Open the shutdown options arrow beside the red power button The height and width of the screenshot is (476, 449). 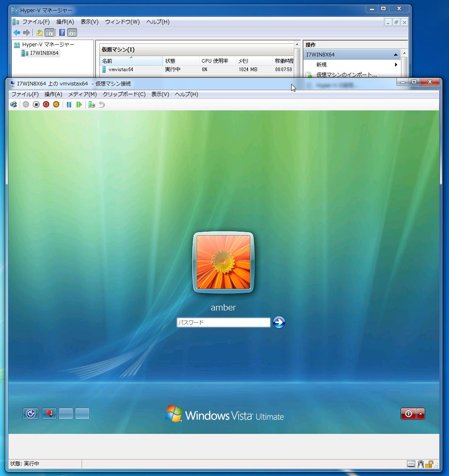coord(420,414)
